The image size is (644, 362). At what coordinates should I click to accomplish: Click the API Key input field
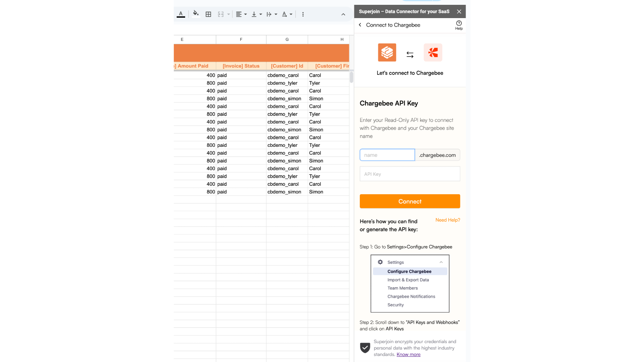[x=410, y=174]
